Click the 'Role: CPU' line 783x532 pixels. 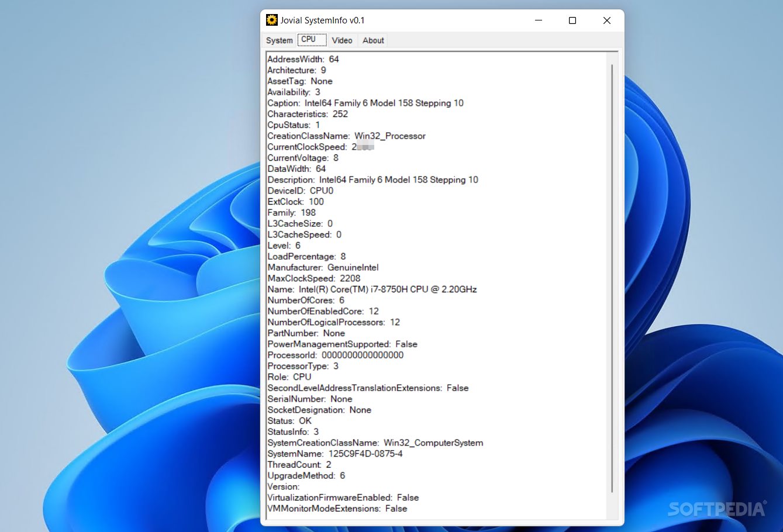(x=289, y=377)
